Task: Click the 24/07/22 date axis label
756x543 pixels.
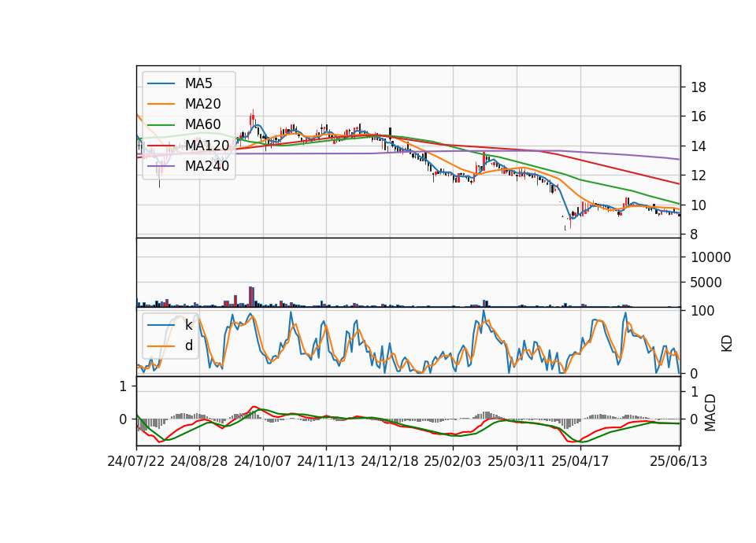Action: [x=136, y=461]
